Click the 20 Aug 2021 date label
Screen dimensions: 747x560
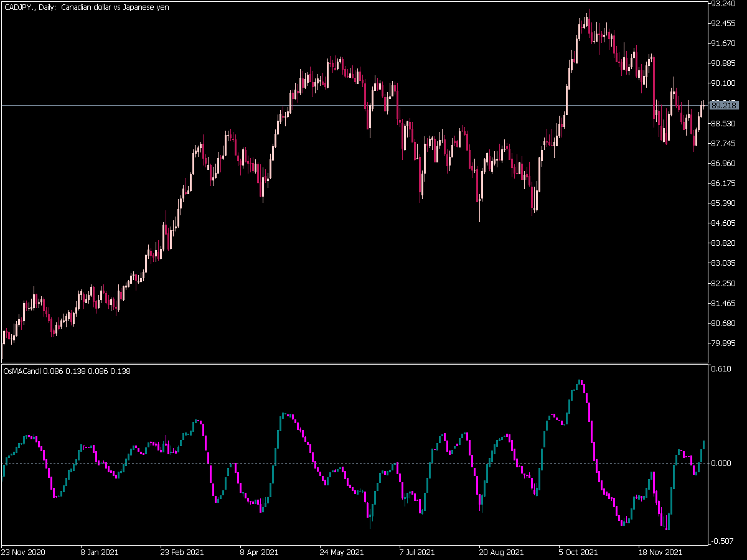[502, 552]
